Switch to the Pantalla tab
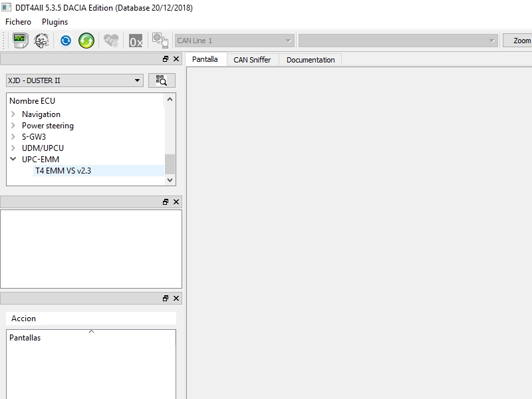Image resolution: width=532 pixels, height=399 pixels. click(205, 59)
